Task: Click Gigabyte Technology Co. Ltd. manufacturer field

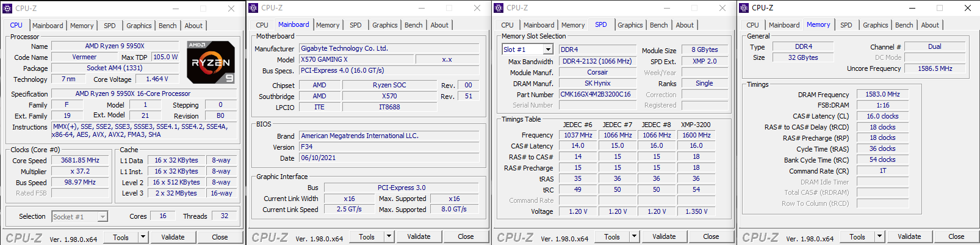Action: 392,48
